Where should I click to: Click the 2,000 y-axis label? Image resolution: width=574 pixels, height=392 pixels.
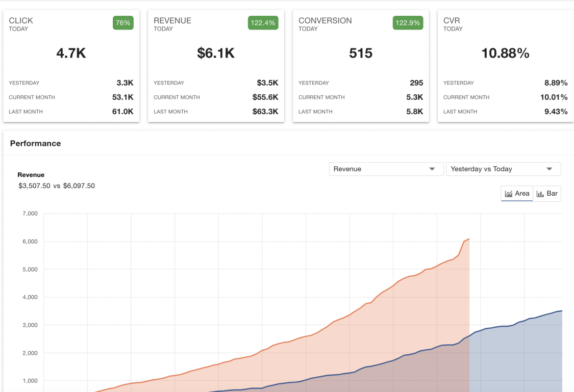(x=30, y=353)
